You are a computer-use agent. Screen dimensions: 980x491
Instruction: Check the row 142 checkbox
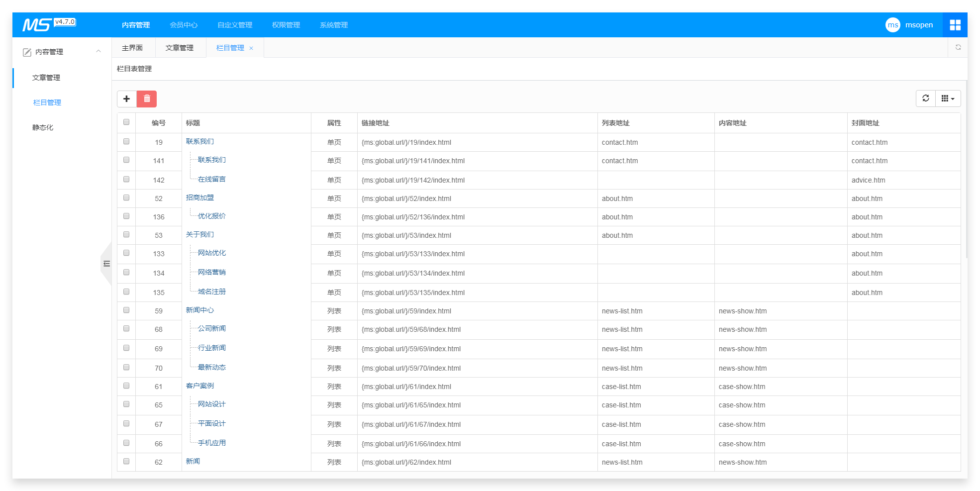(x=126, y=179)
